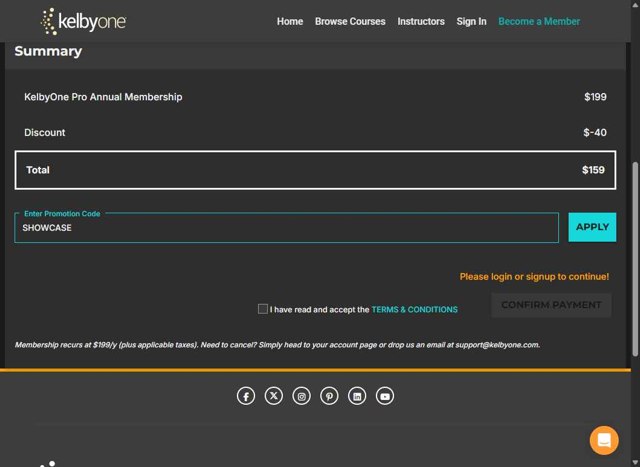This screenshot has height=467, width=640.
Task: Focus the Enter Promotion Code field
Action: click(x=287, y=228)
